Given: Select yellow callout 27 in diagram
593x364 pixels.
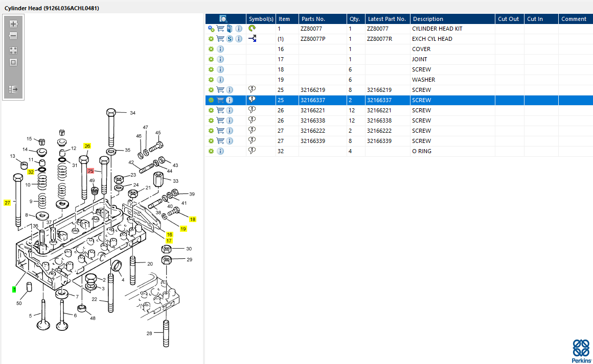Looking at the screenshot, I should point(7,203).
